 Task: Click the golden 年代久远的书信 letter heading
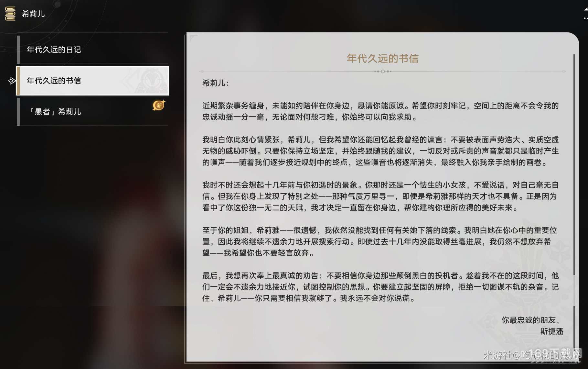pyautogui.click(x=382, y=59)
